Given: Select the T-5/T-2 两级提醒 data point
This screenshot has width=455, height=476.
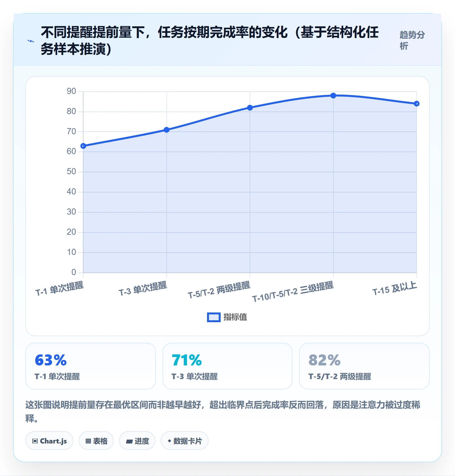Looking at the screenshot, I should 250,108.
